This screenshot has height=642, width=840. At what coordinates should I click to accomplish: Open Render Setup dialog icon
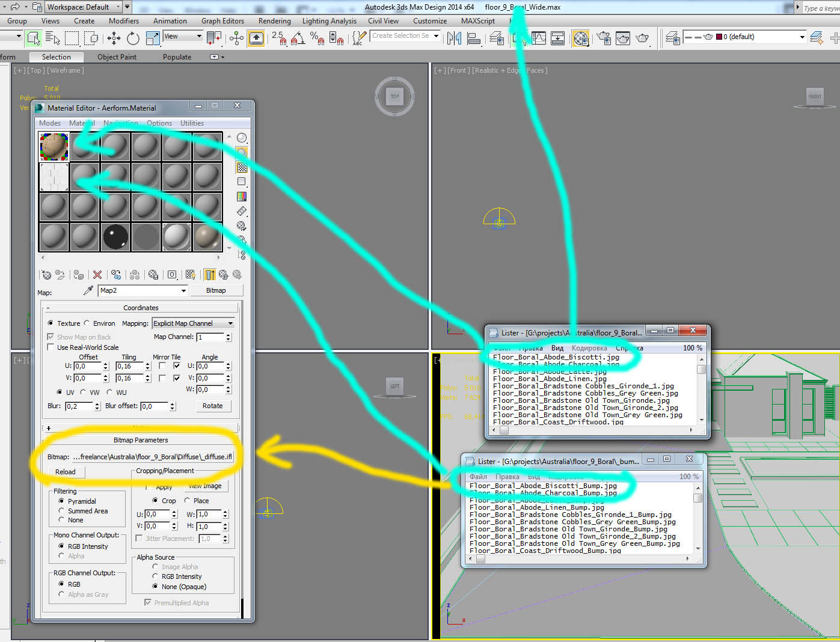[x=604, y=38]
